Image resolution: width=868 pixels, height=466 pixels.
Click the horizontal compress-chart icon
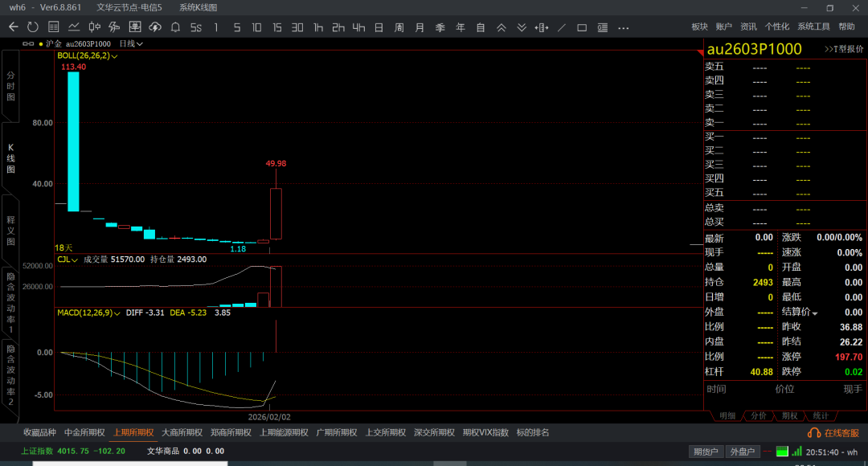pyautogui.click(x=542, y=27)
